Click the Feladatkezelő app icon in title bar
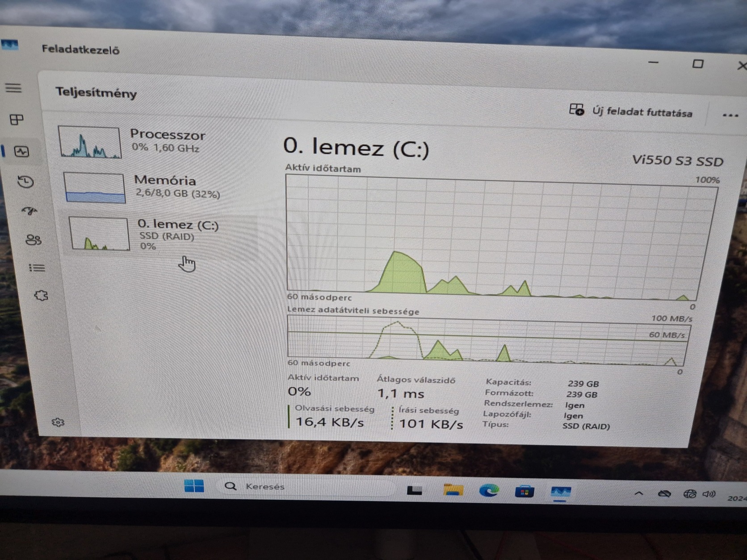The height and width of the screenshot is (560, 747). pyautogui.click(x=10, y=45)
